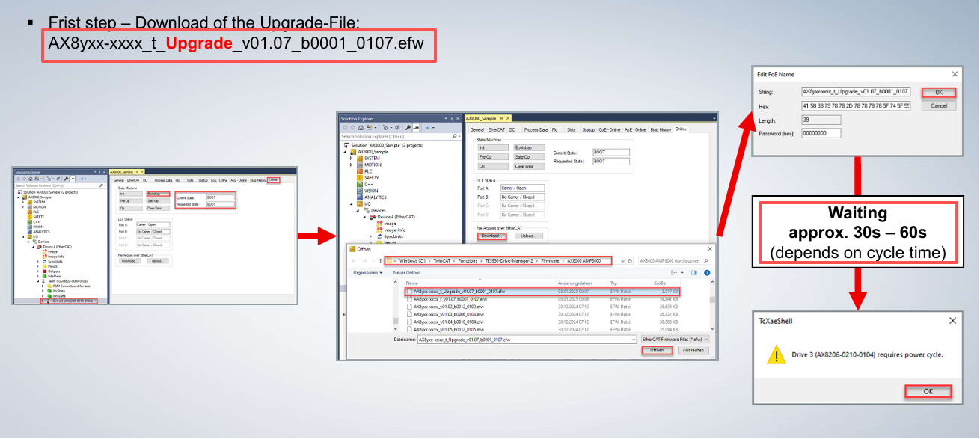This screenshot has height=439, width=980.
Task: Switch to the CoE - Online tab, middle screenshot
Action: [x=609, y=129]
